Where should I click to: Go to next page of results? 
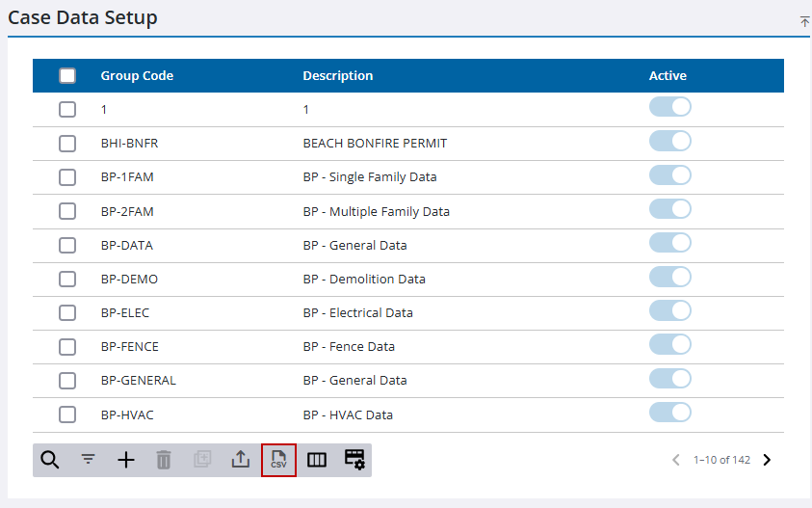[x=767, y=460]
